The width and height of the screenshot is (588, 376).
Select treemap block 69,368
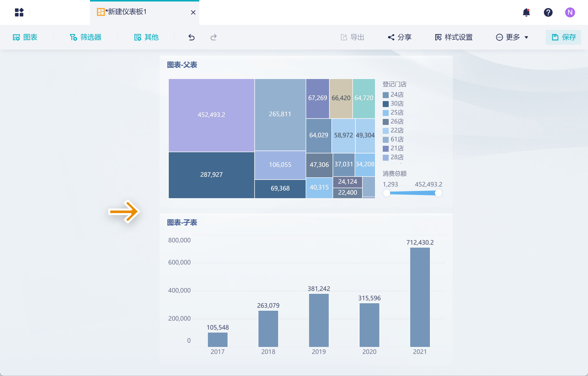[280, 189]
